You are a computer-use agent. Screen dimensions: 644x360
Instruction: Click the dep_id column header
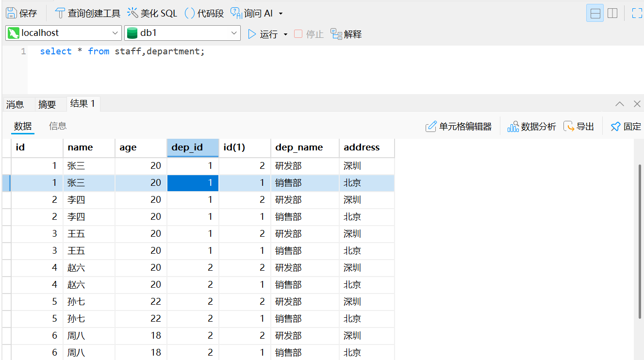[x=193, y=147]
